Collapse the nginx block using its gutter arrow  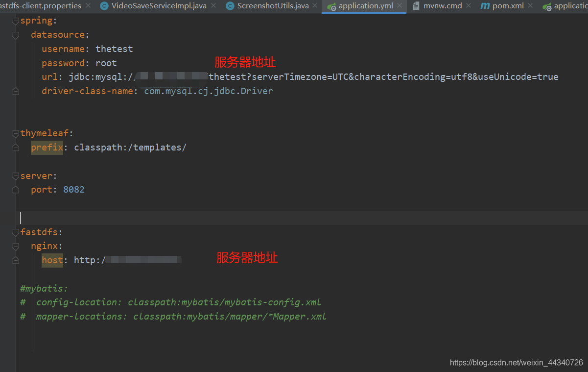coord(15,246)
